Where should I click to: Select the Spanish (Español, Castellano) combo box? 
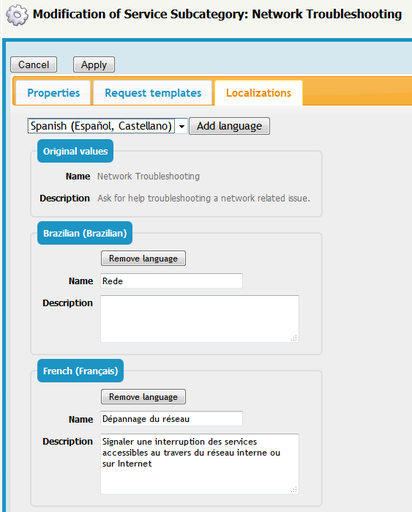point(107,126)
